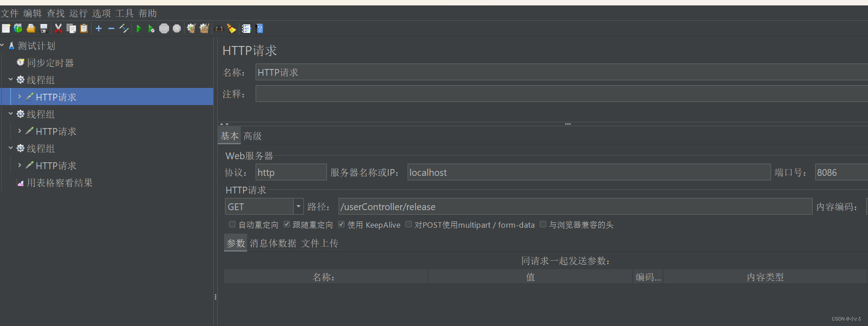Screen dimensions: 868x326
Task: Start the test with green arrow
Action: click(139, 28)
